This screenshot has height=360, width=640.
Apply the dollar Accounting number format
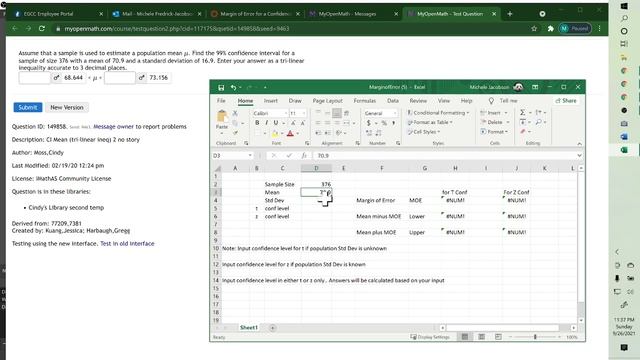tap(368, 123)
